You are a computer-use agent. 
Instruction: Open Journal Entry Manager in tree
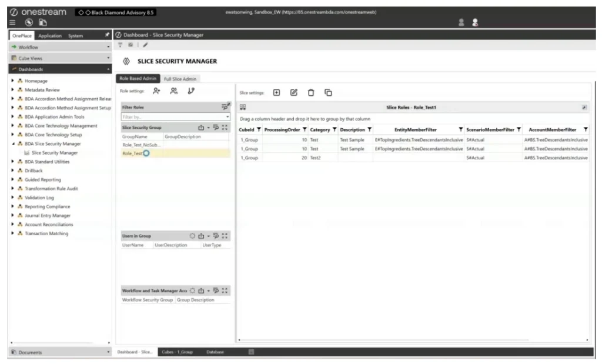48,215
